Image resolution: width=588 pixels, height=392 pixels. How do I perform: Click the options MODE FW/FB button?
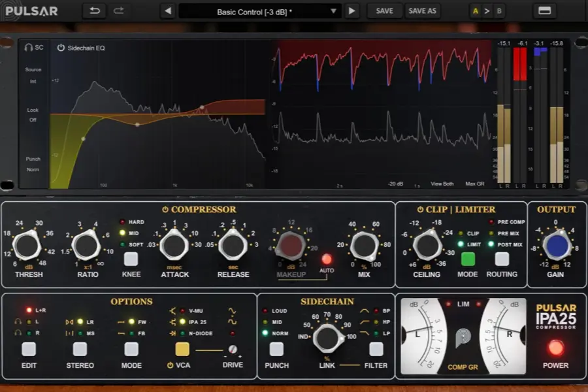click(131, 350)
